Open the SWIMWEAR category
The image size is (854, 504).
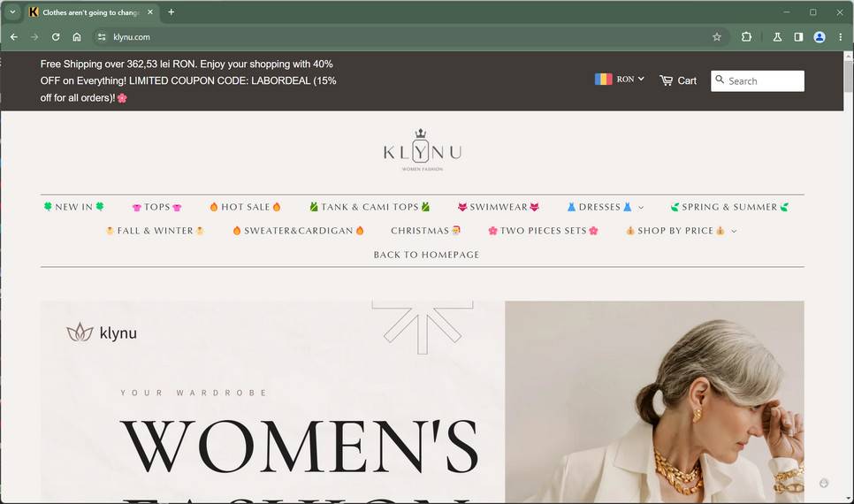[x=499, y=207]
